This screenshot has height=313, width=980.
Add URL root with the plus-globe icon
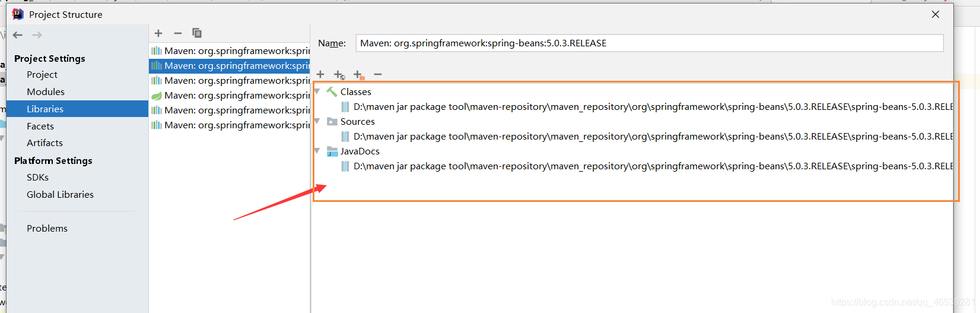(339, 75)
